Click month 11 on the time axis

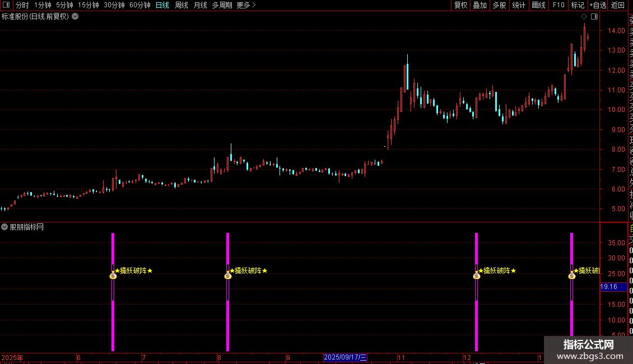[401, 357]
